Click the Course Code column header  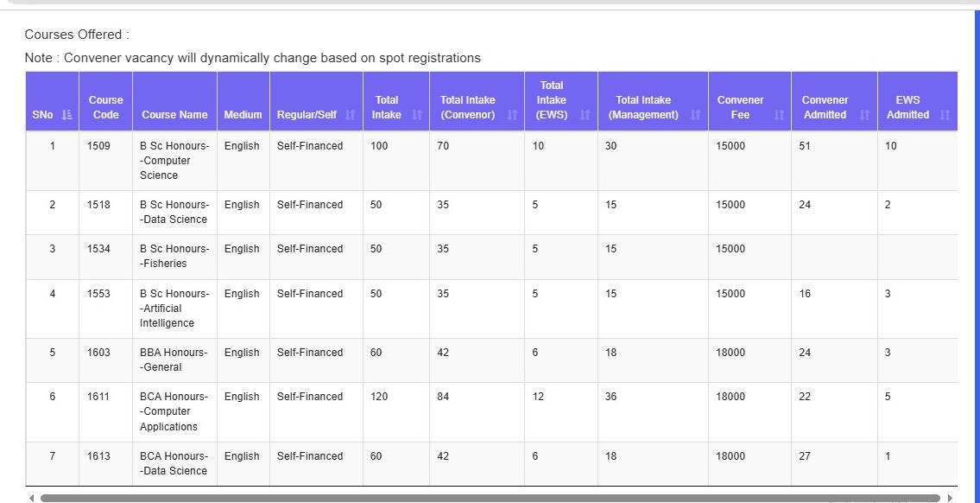point(105,107)
